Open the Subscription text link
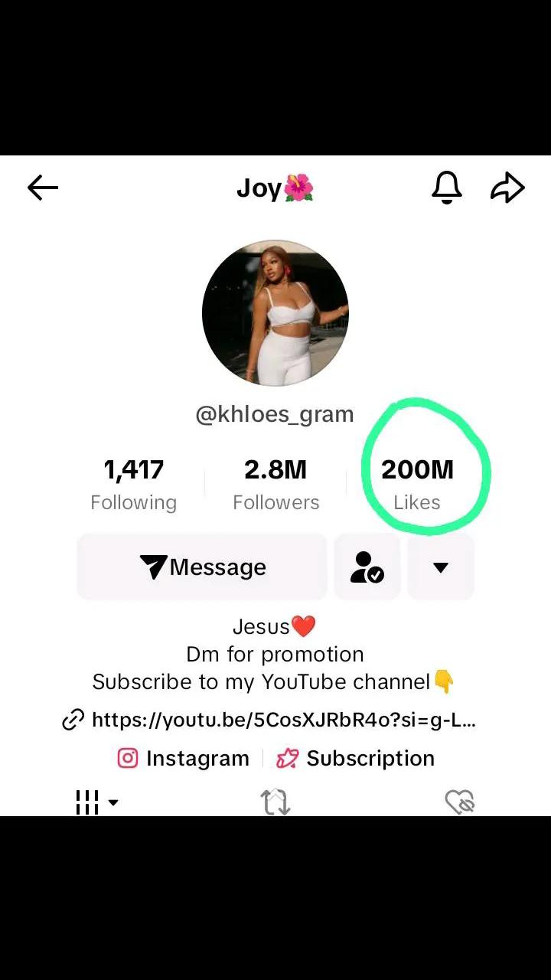Viewport: 551px width, 980px height. pos(370,758)
